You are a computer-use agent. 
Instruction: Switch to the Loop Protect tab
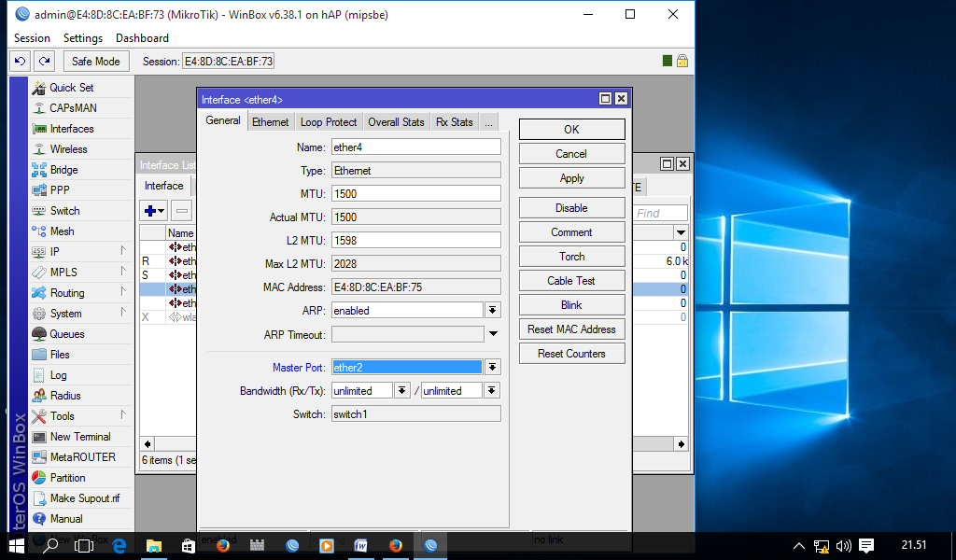(329, 122)
